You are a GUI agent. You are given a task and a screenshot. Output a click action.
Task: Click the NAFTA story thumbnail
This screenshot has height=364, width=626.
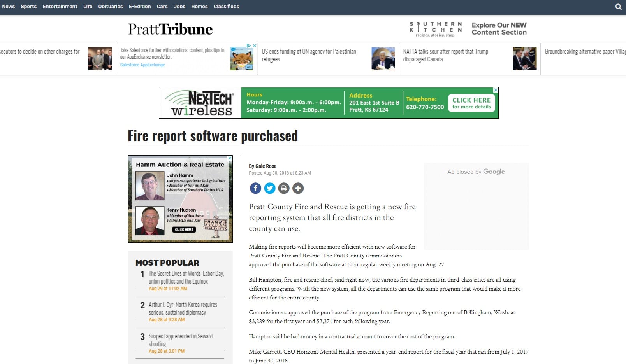tap(524, 59)
